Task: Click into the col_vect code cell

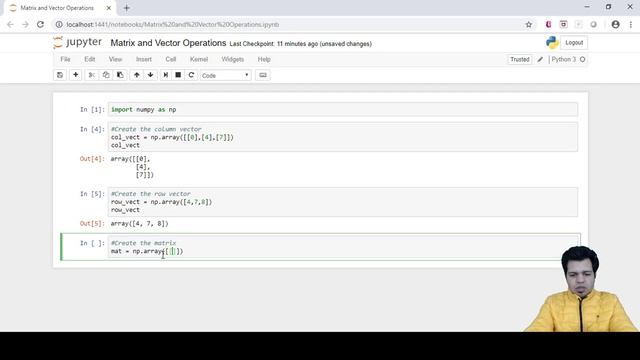Action: click(x=343, y=137)
